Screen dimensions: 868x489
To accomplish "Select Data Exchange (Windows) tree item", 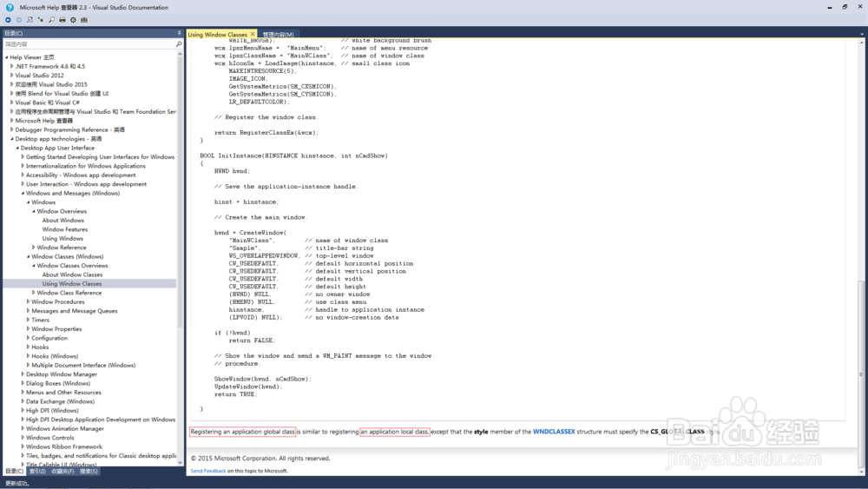I will coord(61,401).
